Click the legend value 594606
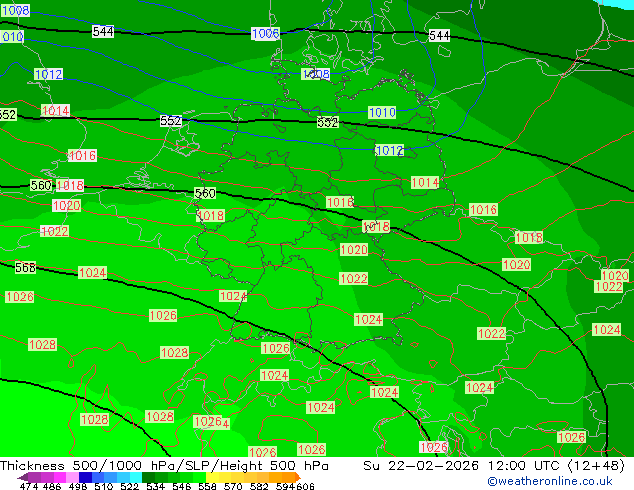The height and width of the screenshot is (490, 634). 295,486
